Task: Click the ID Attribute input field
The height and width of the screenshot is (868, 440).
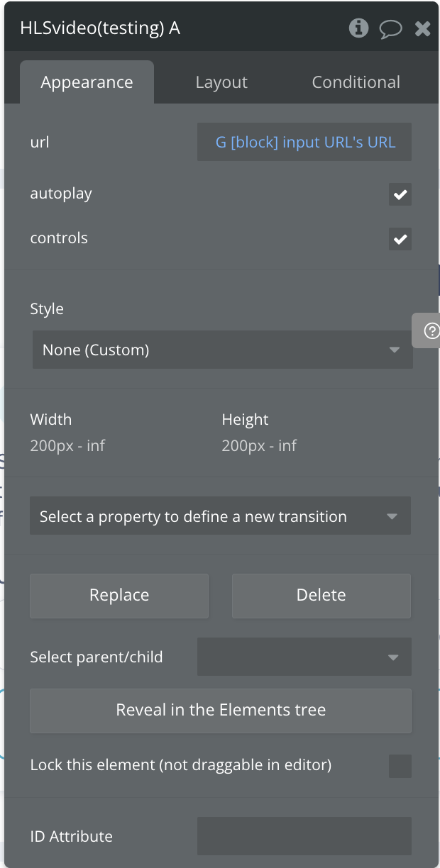Action: 304,836
